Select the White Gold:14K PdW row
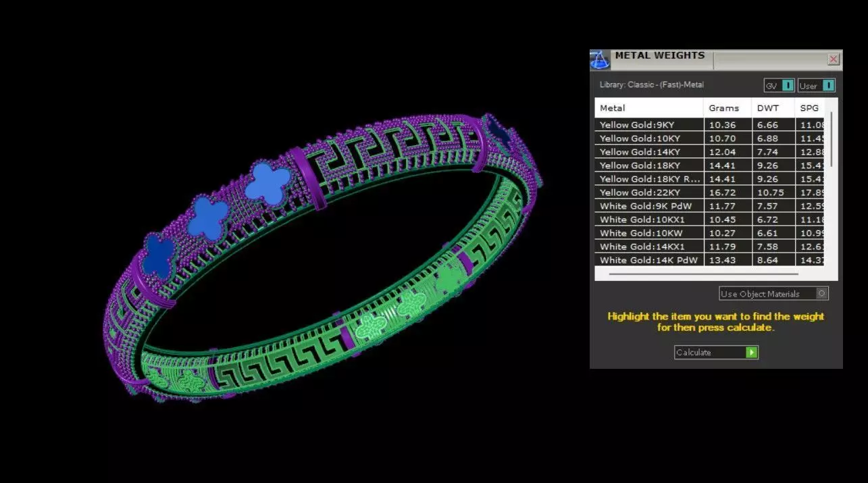 pyautogui.click(x=709, y=260)
